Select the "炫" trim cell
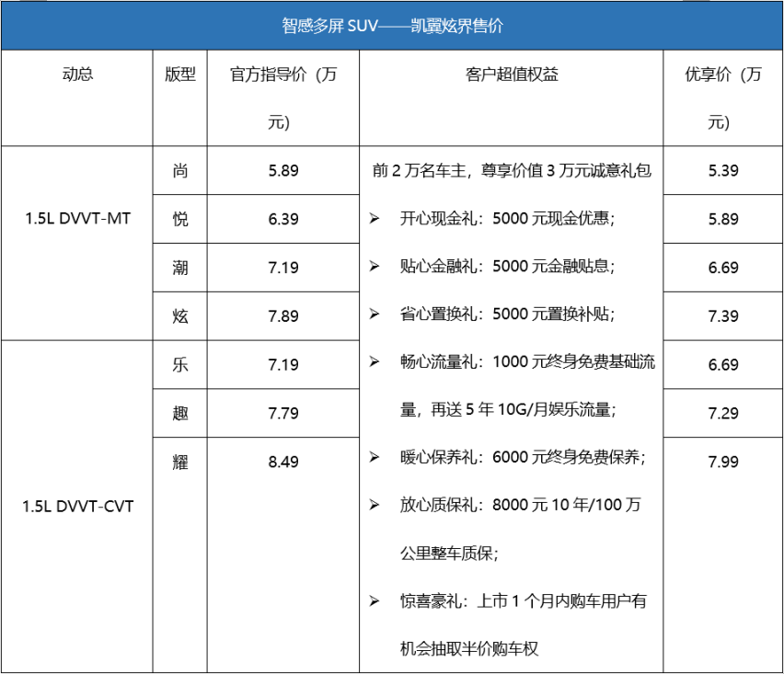 point(180,315)
